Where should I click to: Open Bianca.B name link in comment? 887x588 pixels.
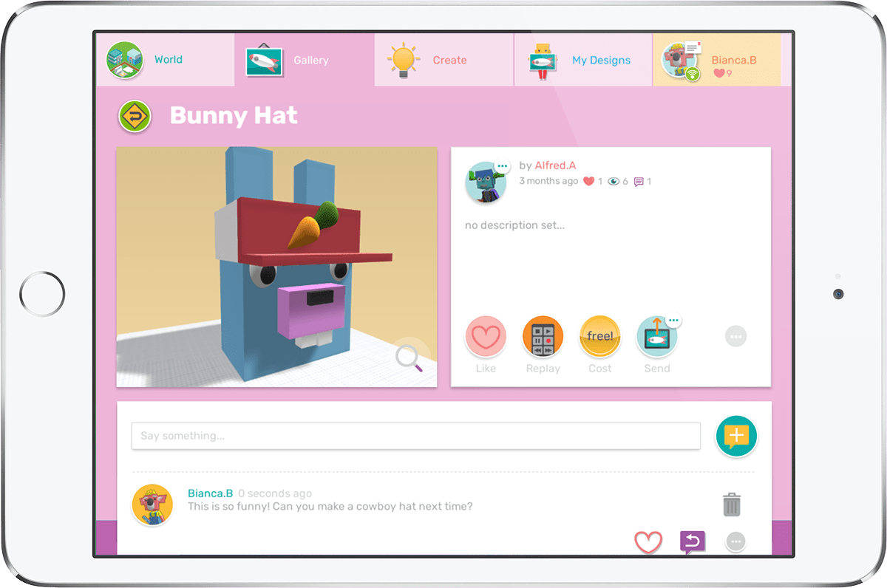click(210, 493)
